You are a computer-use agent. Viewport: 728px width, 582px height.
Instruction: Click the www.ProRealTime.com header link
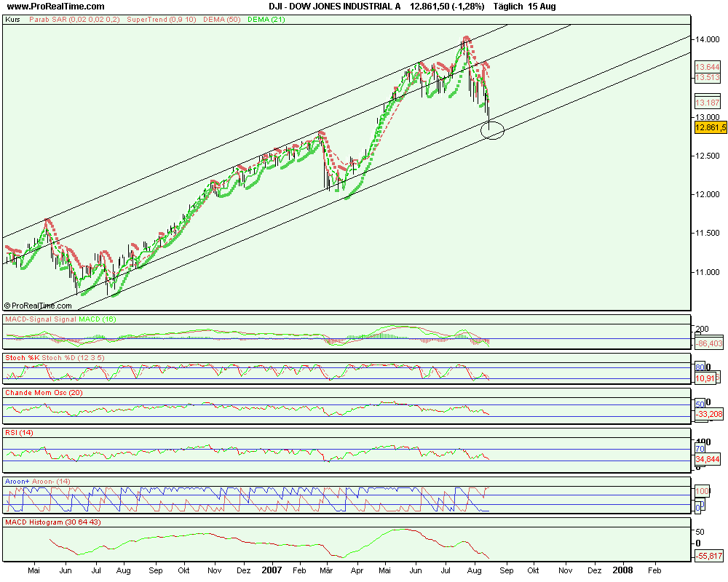(56, 7)
